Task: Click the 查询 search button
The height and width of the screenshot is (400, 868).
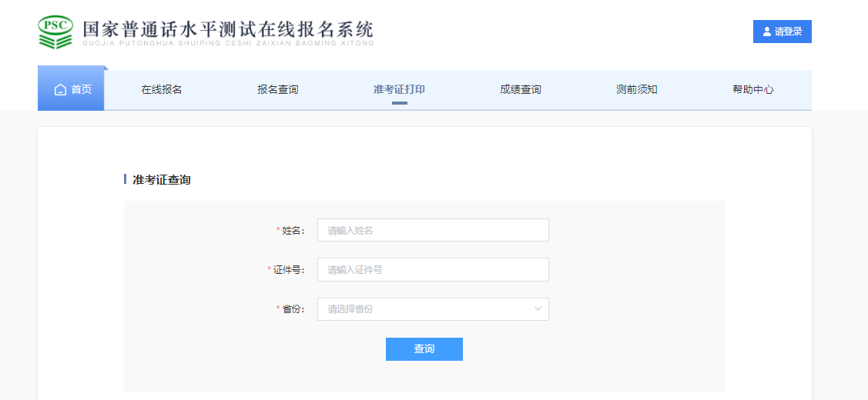Action: pos(424,349)
